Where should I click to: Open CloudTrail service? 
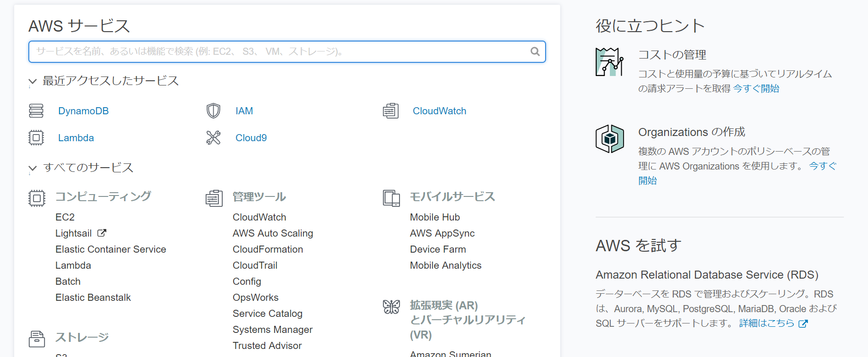coord(255,265)
